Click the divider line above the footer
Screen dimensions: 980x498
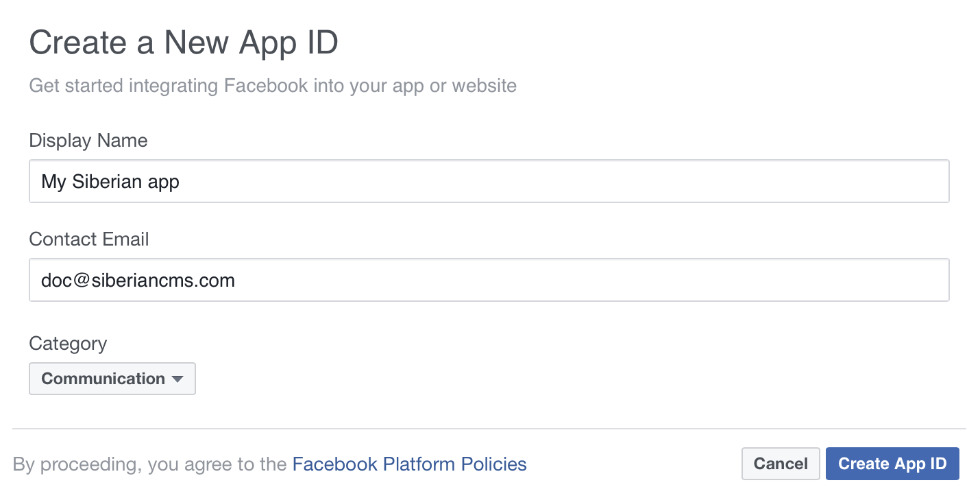coord(489,429)
